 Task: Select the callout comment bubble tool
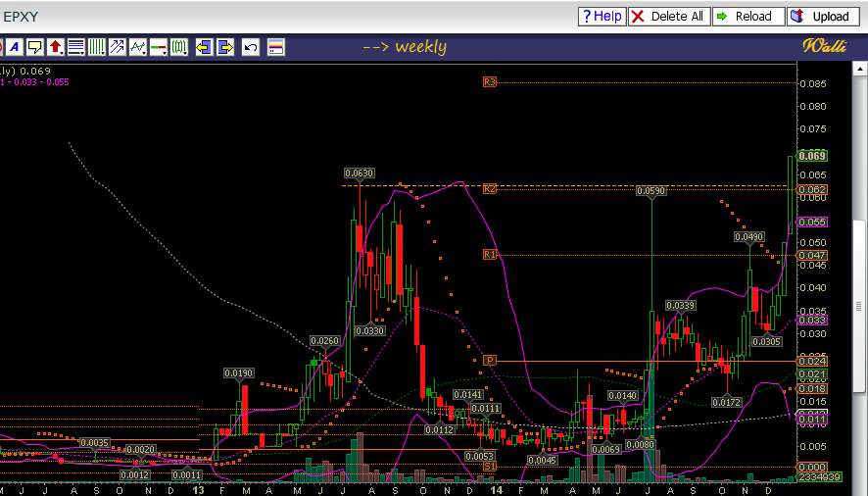tap(35, 47)
